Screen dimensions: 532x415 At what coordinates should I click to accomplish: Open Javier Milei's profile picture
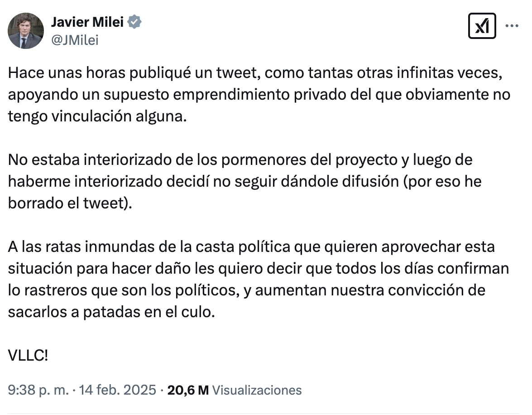click(26, 30)
